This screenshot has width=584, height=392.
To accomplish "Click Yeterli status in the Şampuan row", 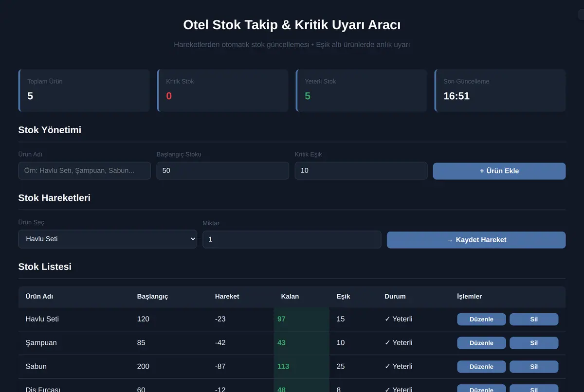I will click(x=399, y=343).
